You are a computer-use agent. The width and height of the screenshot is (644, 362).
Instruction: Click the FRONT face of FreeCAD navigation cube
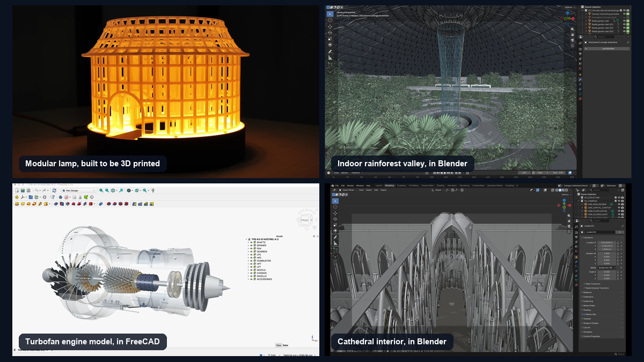(x=304, y=220)
